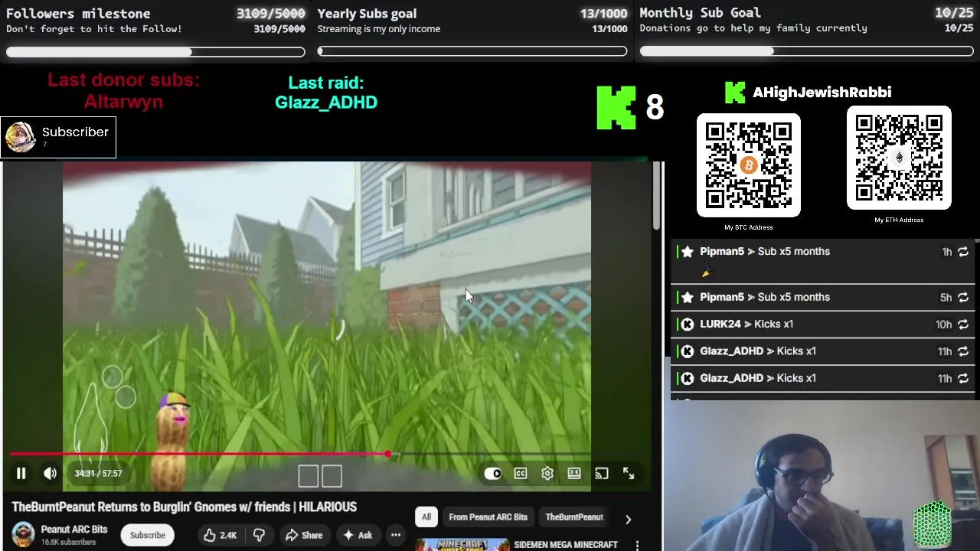Click the 34:31 / 57:57 time display
This screenshot has width=980, height=551.
pyautogui.click(x=98, y=474)
